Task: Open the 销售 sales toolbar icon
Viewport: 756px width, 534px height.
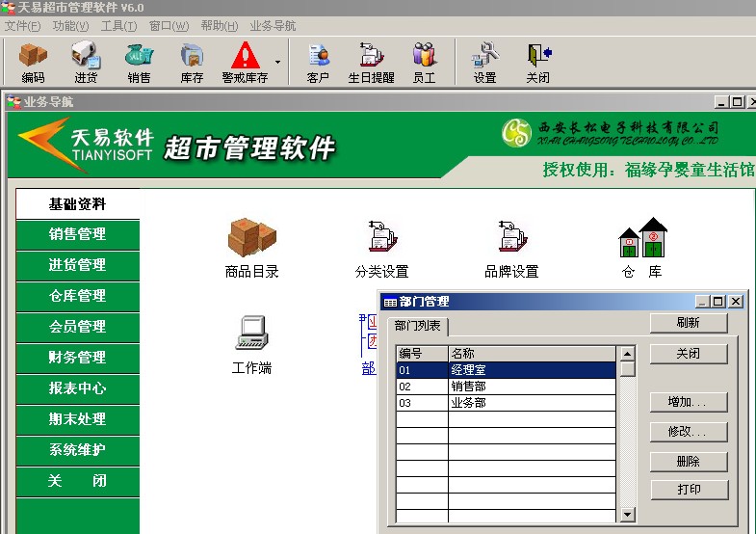Action: tap(139, 62)
